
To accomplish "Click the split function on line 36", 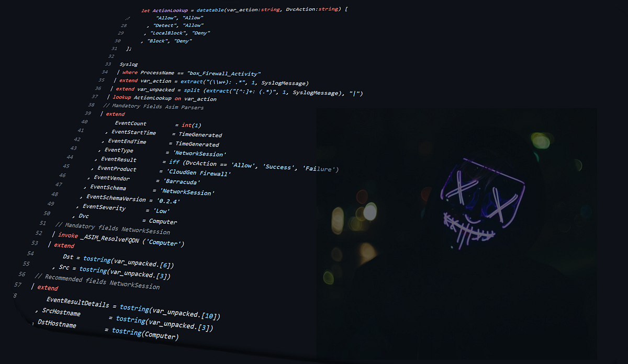I will point(192,89).
